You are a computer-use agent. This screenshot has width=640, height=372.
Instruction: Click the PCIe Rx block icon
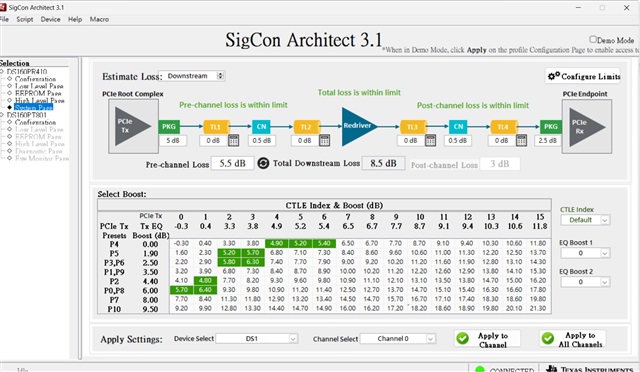tap(587, 126)
